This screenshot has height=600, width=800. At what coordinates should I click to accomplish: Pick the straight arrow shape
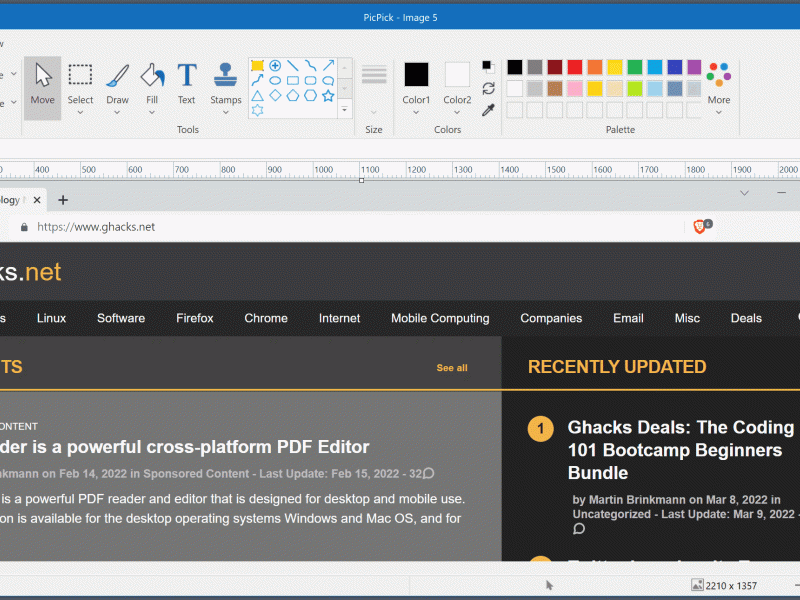click(328, 65)
